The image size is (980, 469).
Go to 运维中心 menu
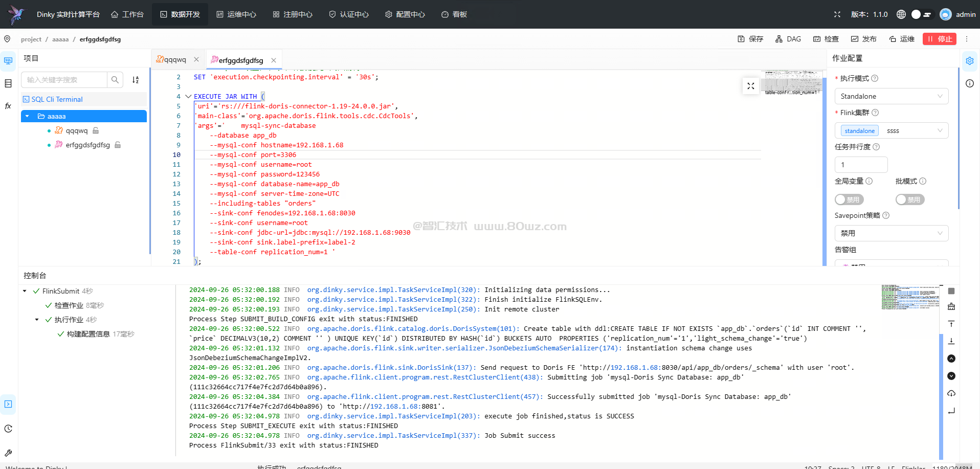coord(236,14)
